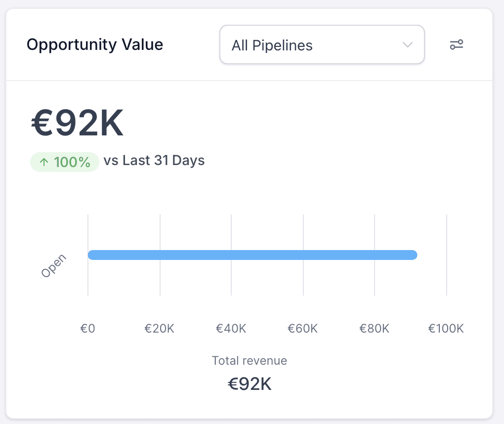Click the blue Open bar in the chart
The width and height of the screenshot is (504, 424).
tap(252, 255)
